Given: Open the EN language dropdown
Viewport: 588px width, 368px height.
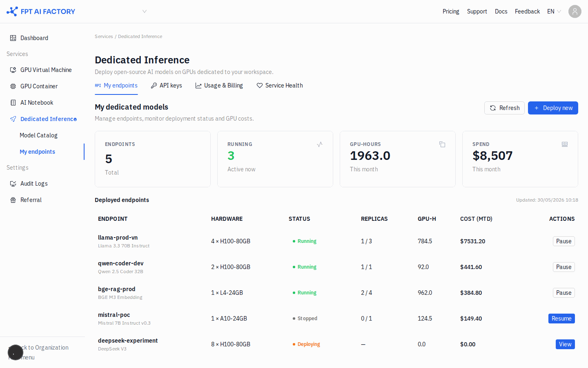Looking at the screenshot, I should coord(554,11).
